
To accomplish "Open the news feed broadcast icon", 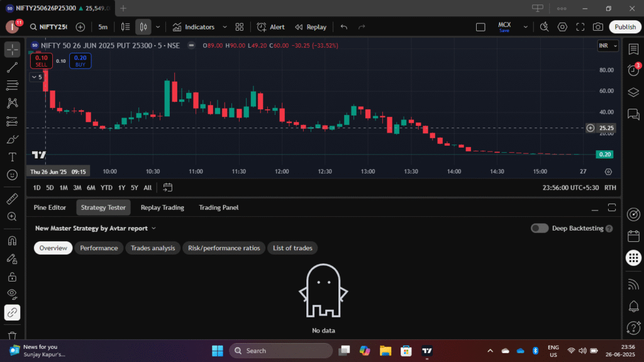I will (633, 285).
